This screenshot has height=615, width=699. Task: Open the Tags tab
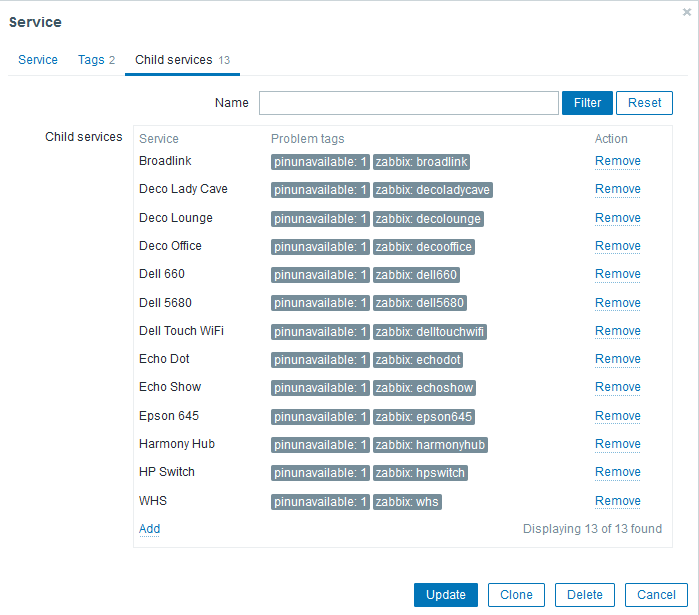(x=96, y=60)
